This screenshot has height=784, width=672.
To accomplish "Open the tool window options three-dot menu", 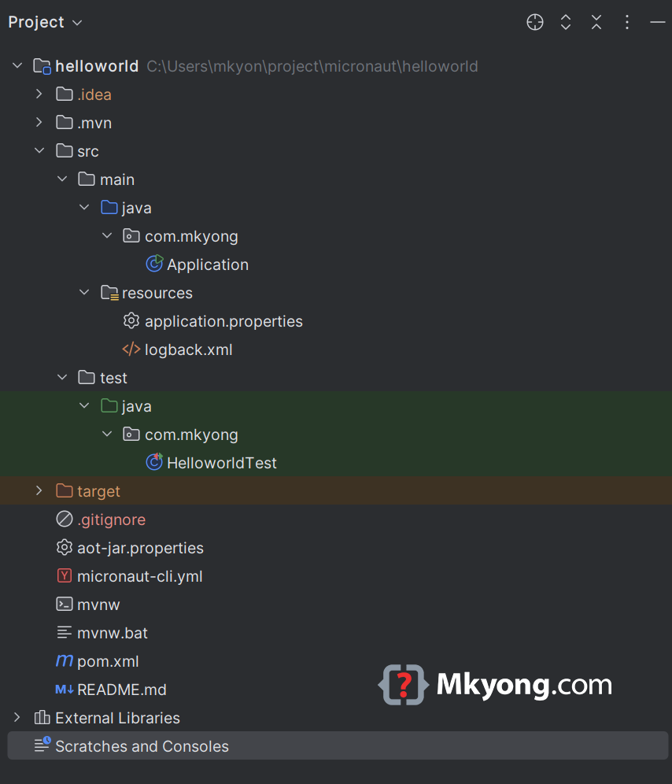I will [626, 22].
